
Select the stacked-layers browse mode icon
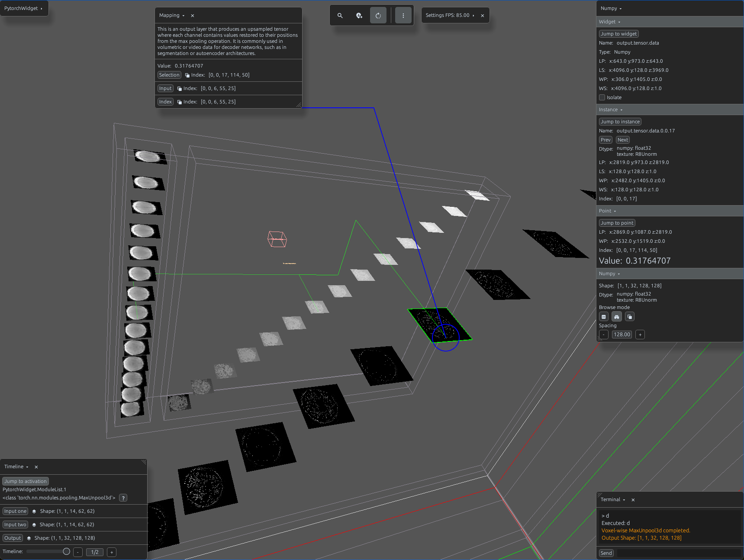pos(630,317)
